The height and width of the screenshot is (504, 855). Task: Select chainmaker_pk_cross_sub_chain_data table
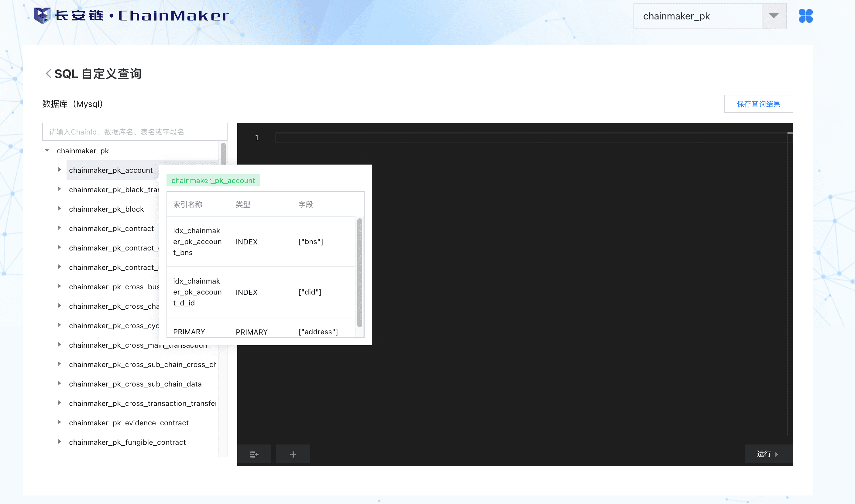coord(135,384)
